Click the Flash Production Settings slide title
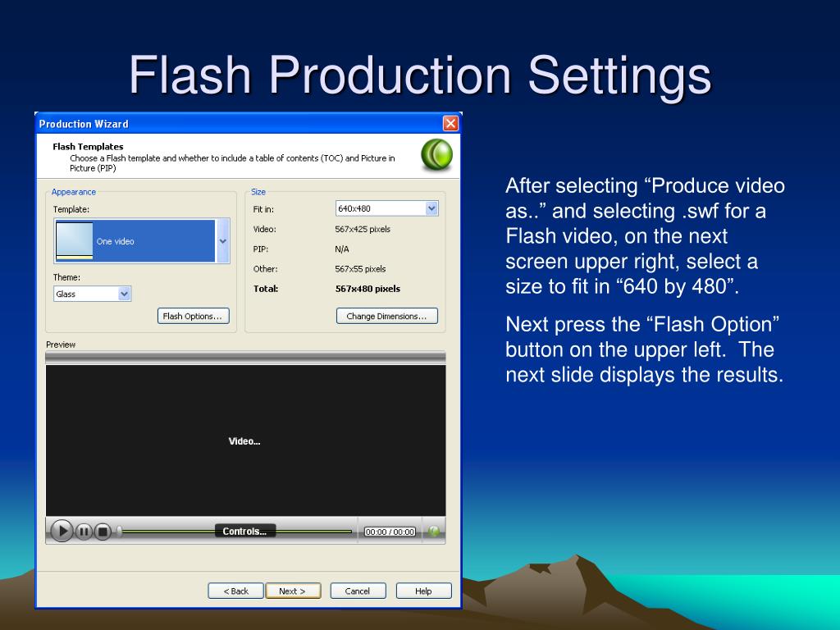Screen dimensions: 840x630 pyautogui.click(x=420, y=75)
